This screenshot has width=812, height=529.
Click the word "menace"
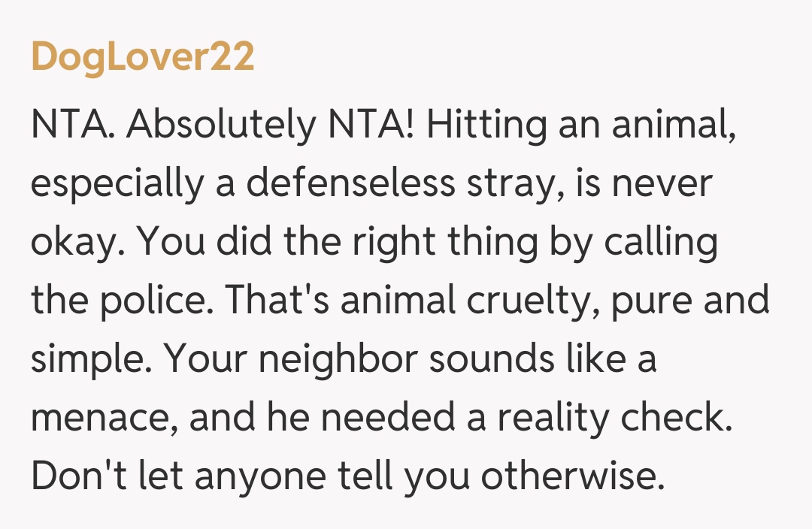click(103, 418)
